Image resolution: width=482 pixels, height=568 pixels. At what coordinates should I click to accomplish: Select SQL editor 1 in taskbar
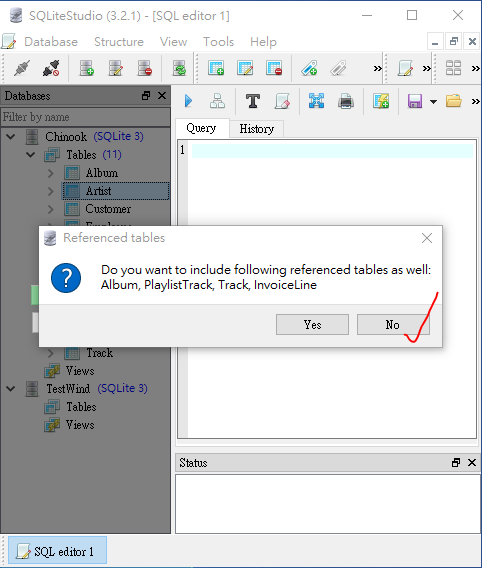tap(57, 551)
